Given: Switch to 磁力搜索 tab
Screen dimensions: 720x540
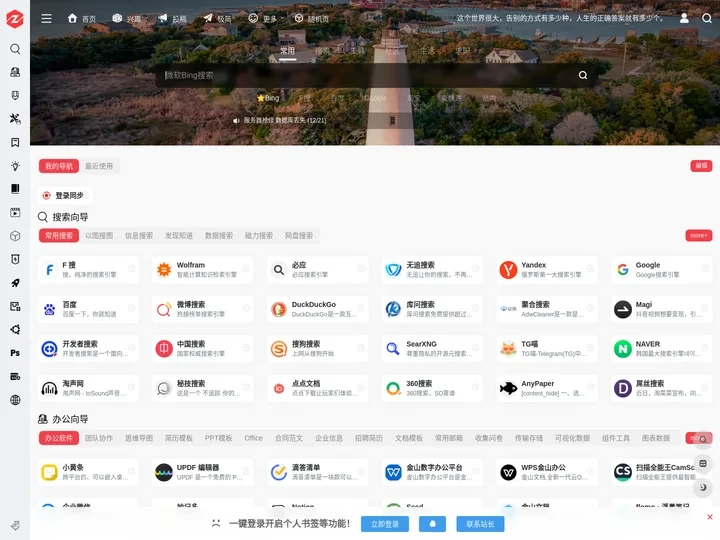Looking at the screenshot, I should pos(259,236).
